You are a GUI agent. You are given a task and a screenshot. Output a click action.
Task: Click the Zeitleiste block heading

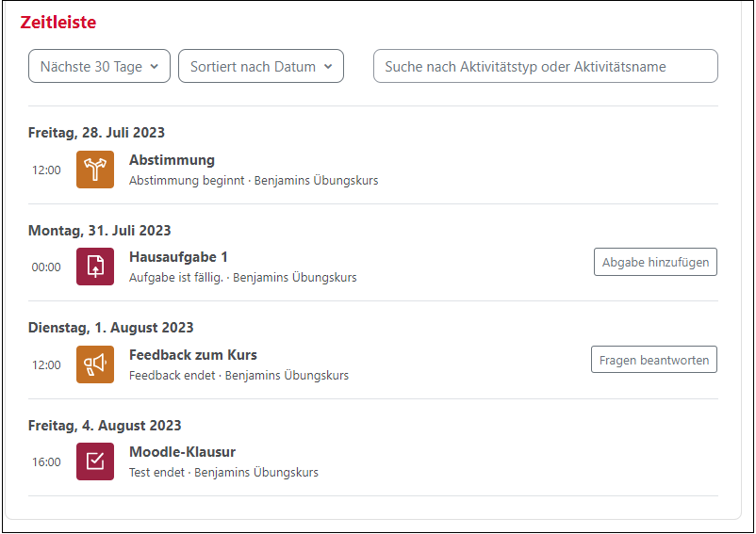tap(58, 23)
